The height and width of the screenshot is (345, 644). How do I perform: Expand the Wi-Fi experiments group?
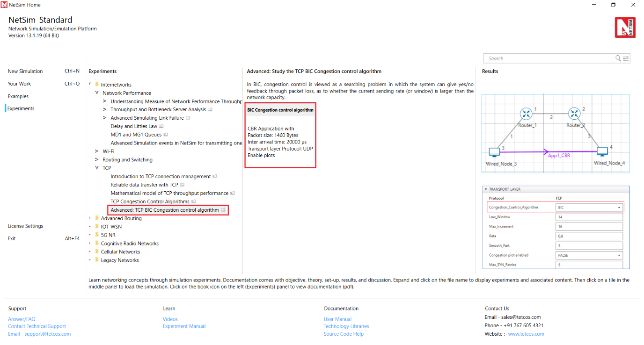click(97, 151)
